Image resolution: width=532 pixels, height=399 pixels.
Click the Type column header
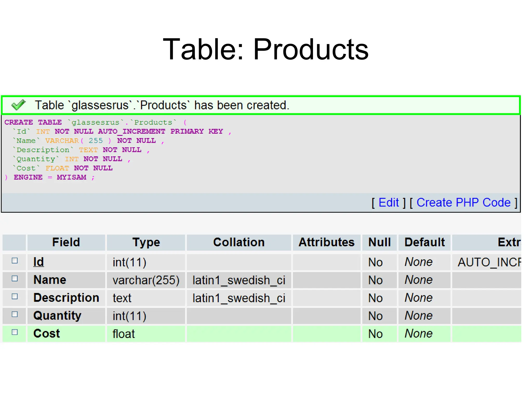coord(146,242)
